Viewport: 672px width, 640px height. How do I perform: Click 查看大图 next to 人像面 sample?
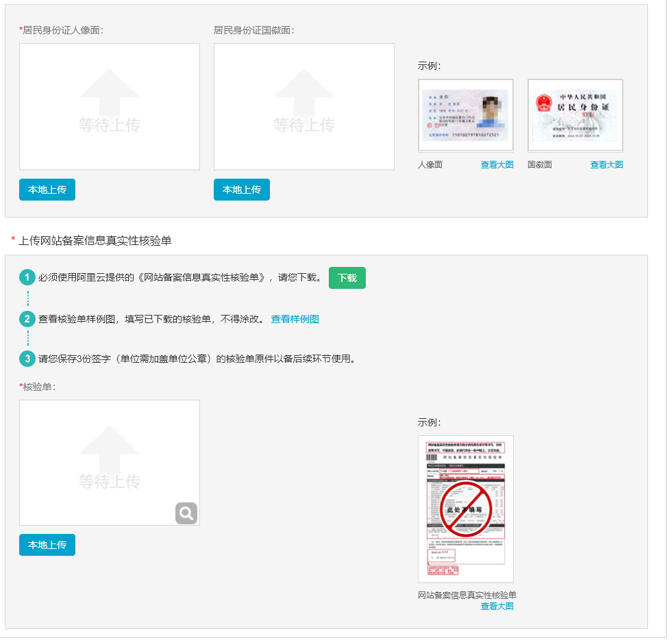(x=497, y=164)
